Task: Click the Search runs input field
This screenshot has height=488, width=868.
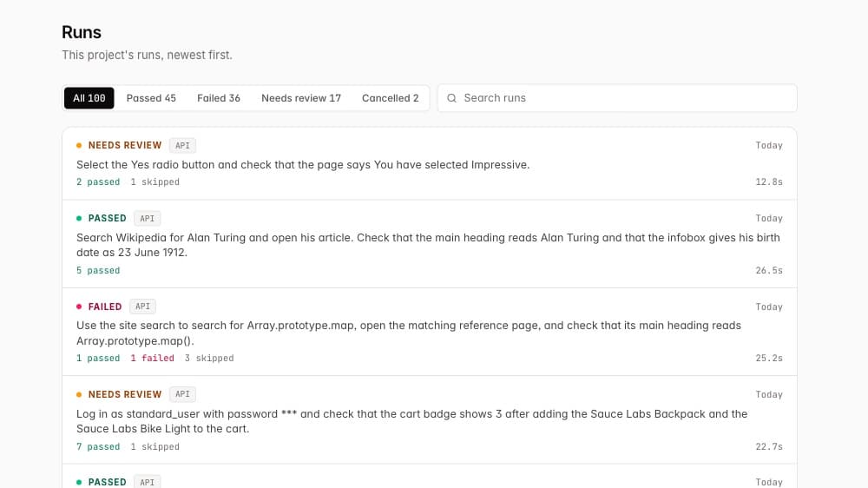Action: point(617,98)
